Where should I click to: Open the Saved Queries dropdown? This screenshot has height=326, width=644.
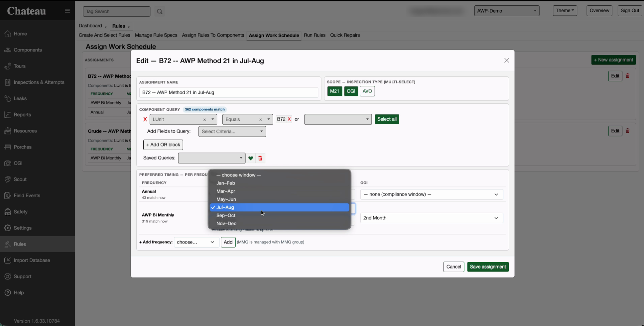[211, 158]
